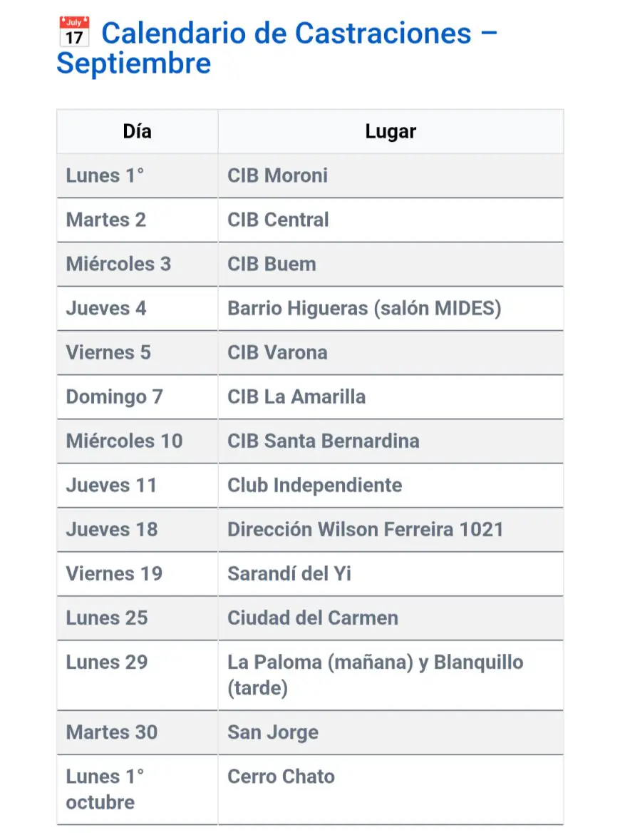This screenshot has width=620, height=840.
Task: Click the CIB La Amarilla location
Action: click(x=296, y=396)
